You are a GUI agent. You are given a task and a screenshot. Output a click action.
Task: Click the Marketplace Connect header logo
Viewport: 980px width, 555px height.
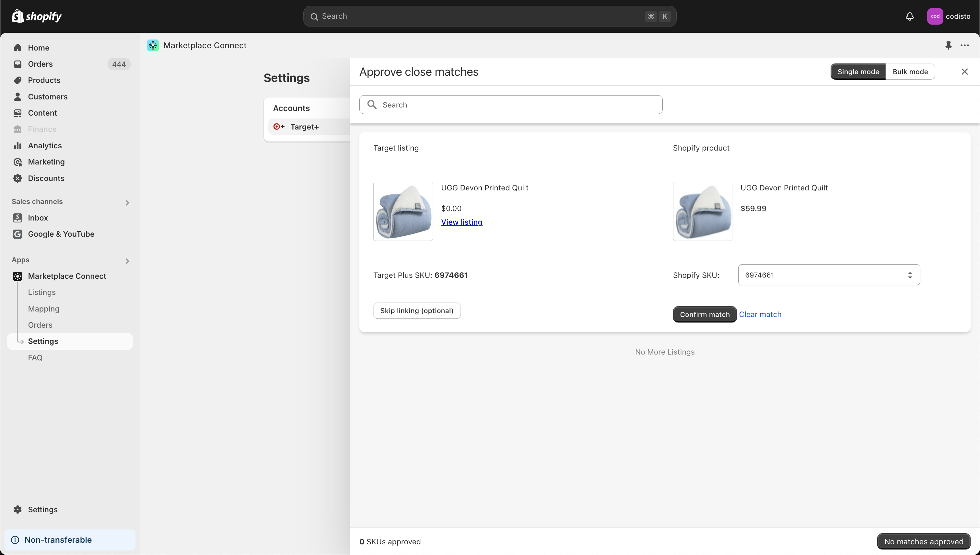pos(153,45)
